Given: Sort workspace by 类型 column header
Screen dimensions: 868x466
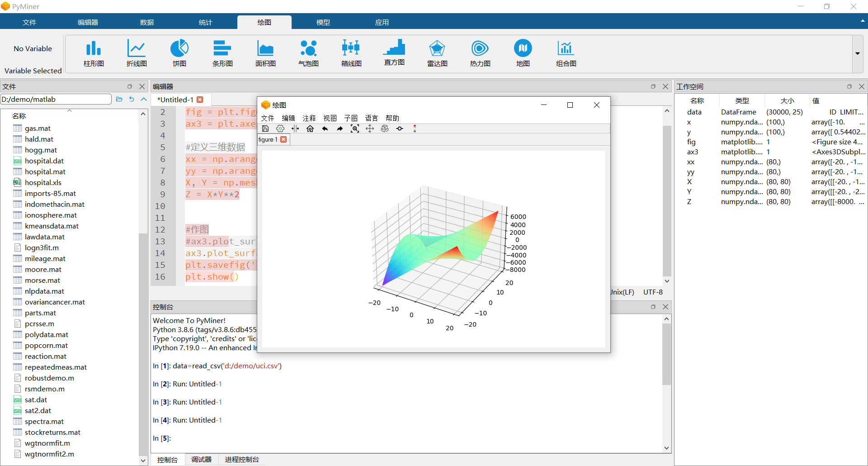Looking at the screenshot, I should [742, 100].
